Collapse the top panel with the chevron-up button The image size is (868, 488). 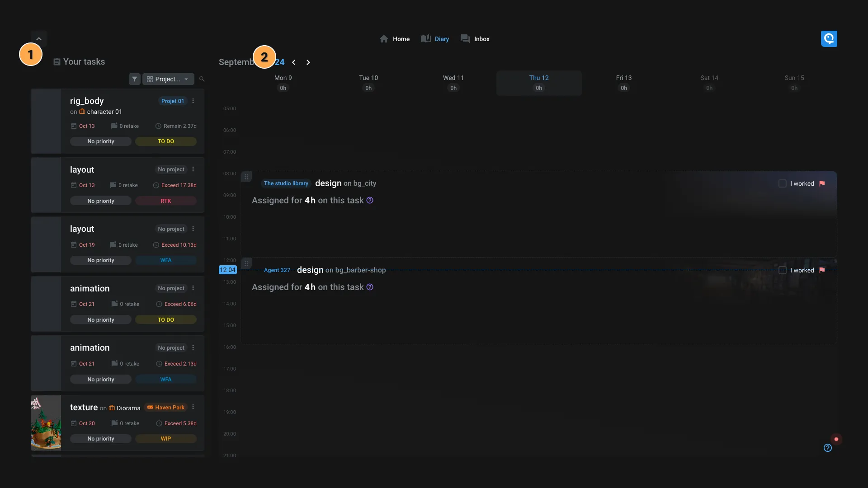pyautogui.click(x=39, y=39)
